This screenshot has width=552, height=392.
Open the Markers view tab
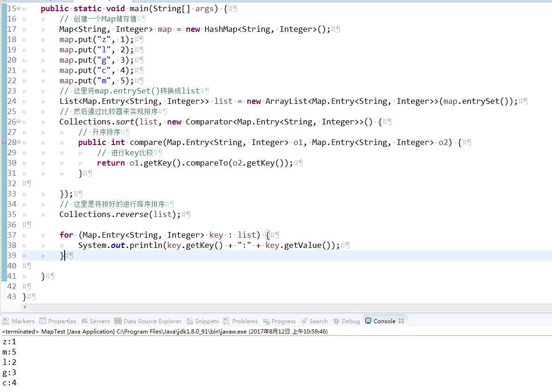[19, 321]
